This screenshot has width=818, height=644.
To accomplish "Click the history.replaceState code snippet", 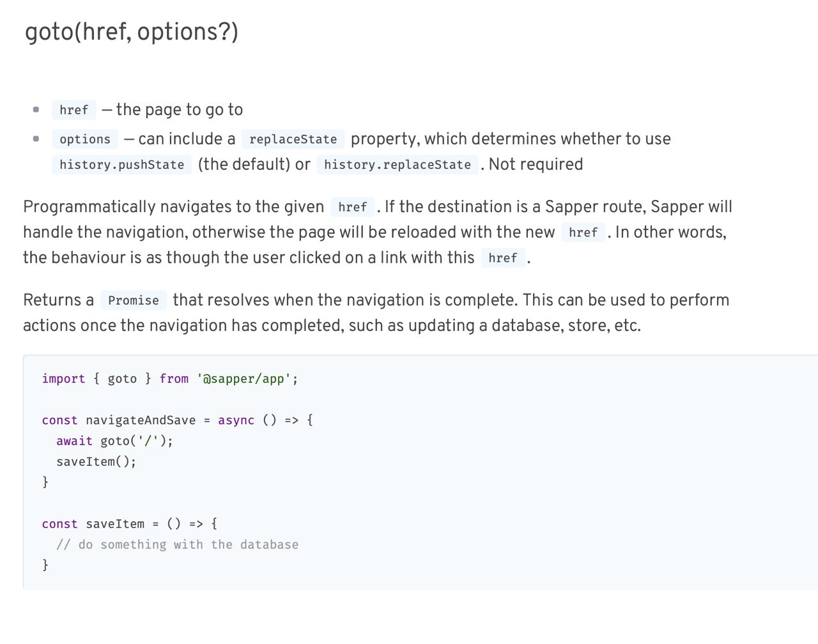I will tap(397, 165).
